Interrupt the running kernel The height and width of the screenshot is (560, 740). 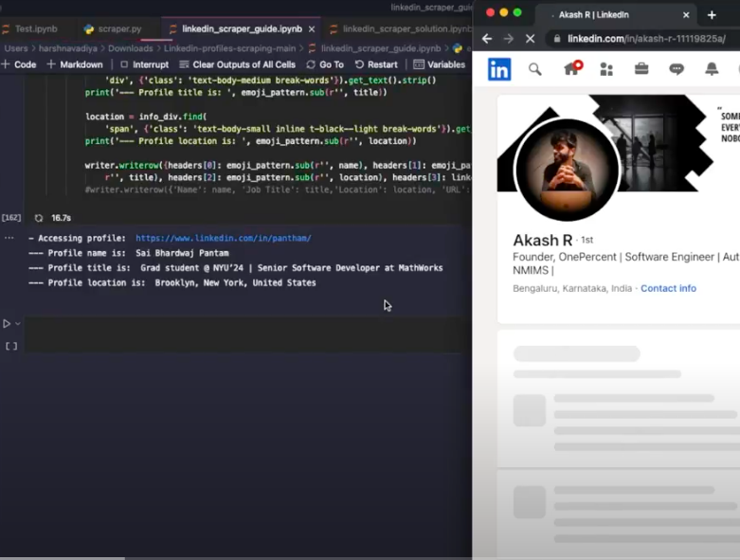(144, 64)
